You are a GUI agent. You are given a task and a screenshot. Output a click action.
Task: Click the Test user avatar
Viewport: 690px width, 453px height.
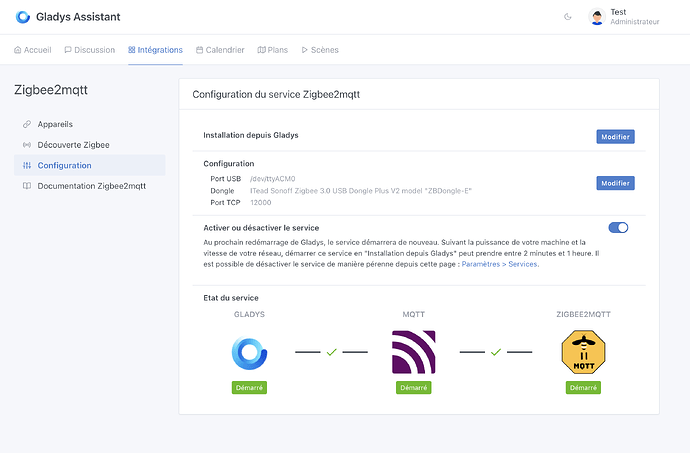[597, 17]
